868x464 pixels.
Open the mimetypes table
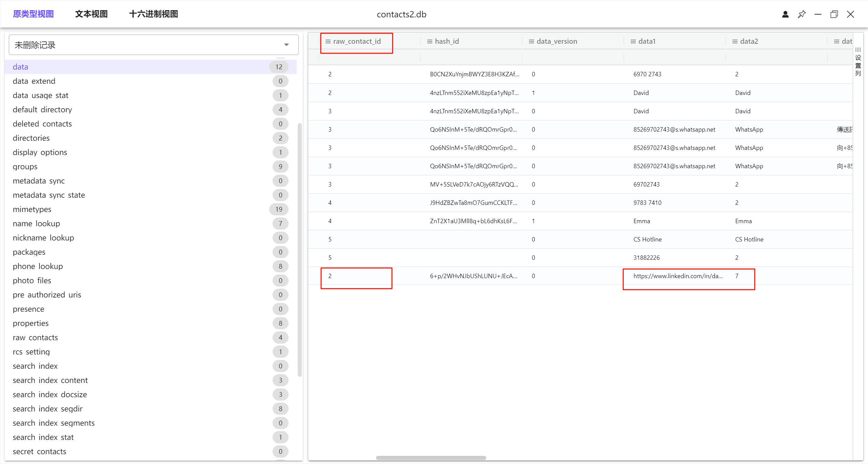(32, 209)
